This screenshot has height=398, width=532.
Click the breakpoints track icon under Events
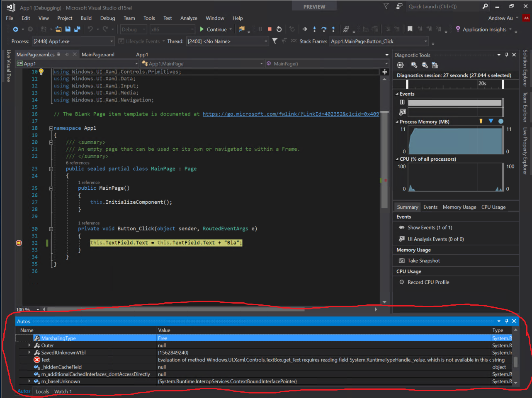402,102
